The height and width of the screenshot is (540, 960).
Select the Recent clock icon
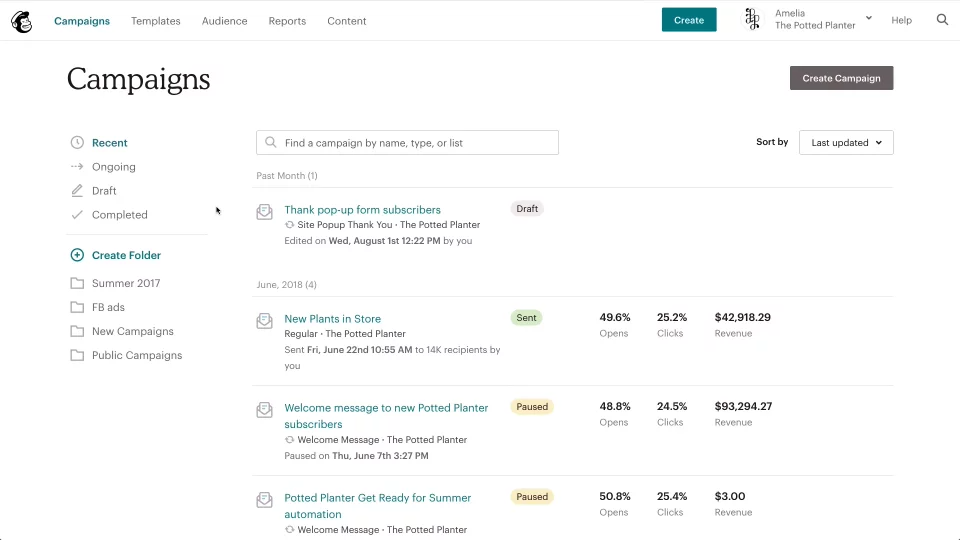[x=77, y=143]
